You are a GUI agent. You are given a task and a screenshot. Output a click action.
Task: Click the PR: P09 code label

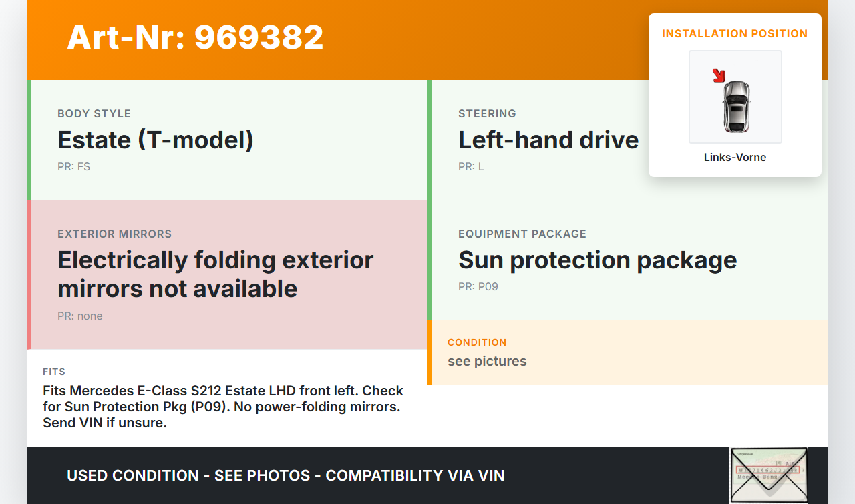[x=478, y=287]
